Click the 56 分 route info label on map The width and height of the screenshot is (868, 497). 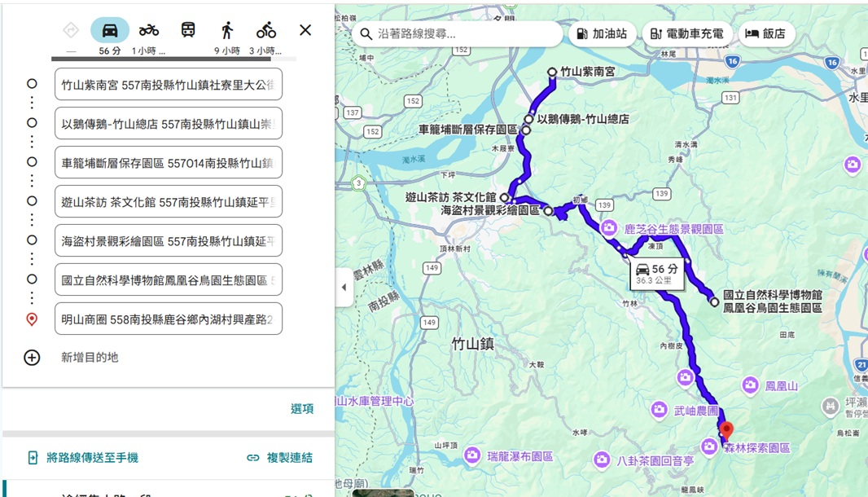[x=656, y=274]
